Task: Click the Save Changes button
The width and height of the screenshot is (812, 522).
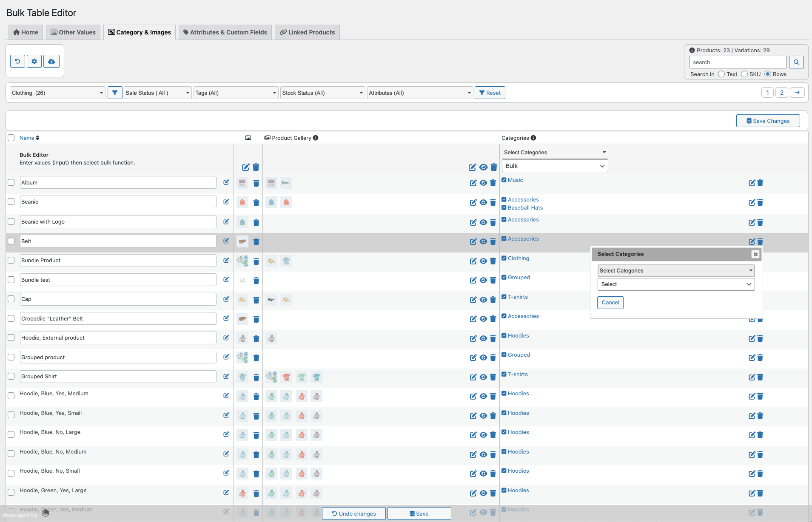Action: (x=768, y=120)
